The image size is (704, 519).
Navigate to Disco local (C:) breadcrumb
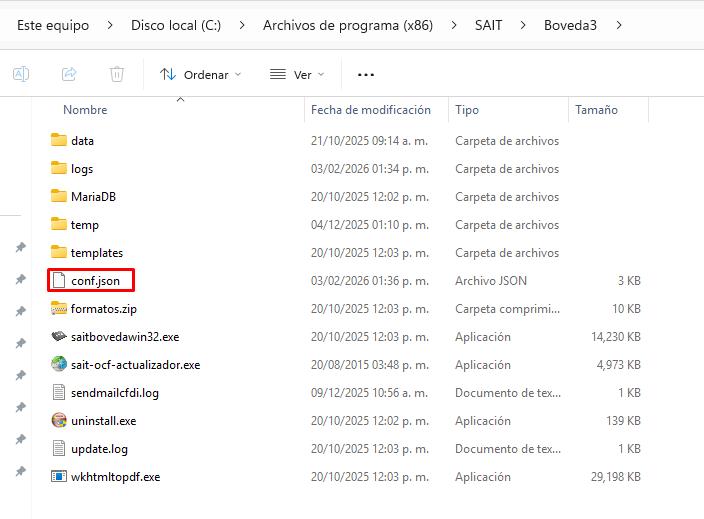click(x=176, y=24)
